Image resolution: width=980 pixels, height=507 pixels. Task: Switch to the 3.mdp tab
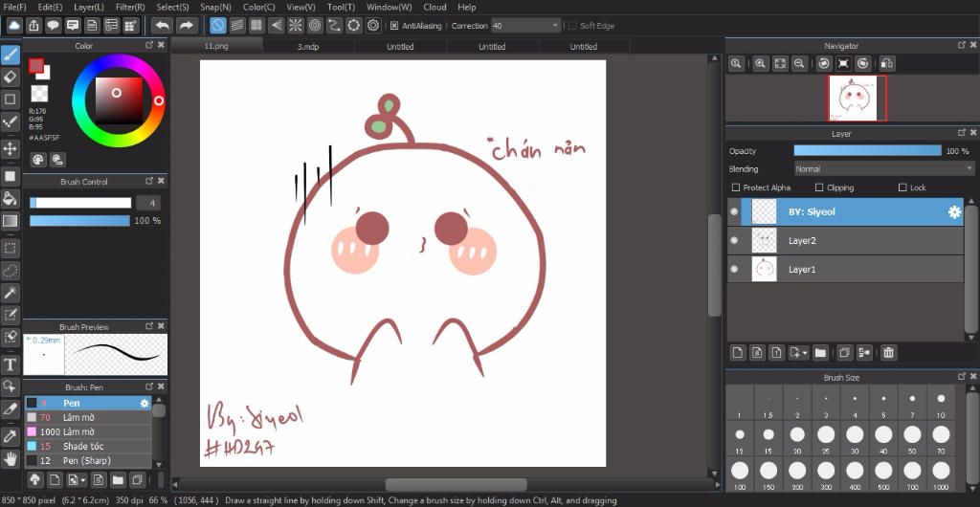pyautogui.click(x=308, y=46)
